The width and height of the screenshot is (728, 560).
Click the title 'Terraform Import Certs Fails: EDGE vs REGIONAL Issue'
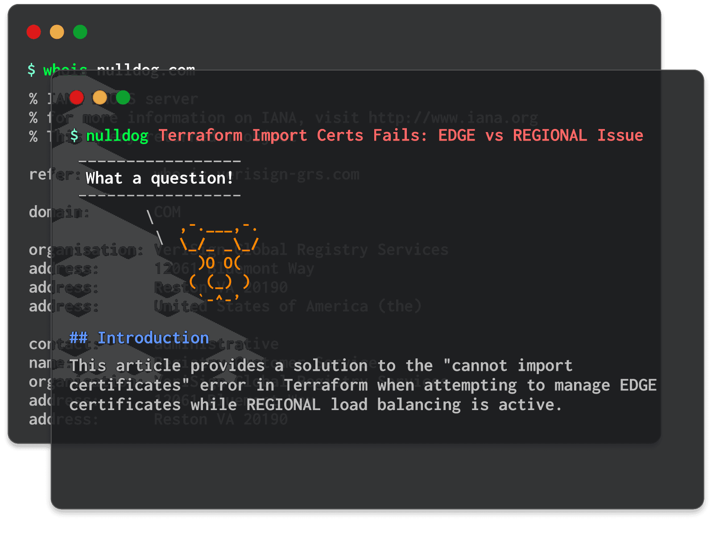(x=401, y=135)
